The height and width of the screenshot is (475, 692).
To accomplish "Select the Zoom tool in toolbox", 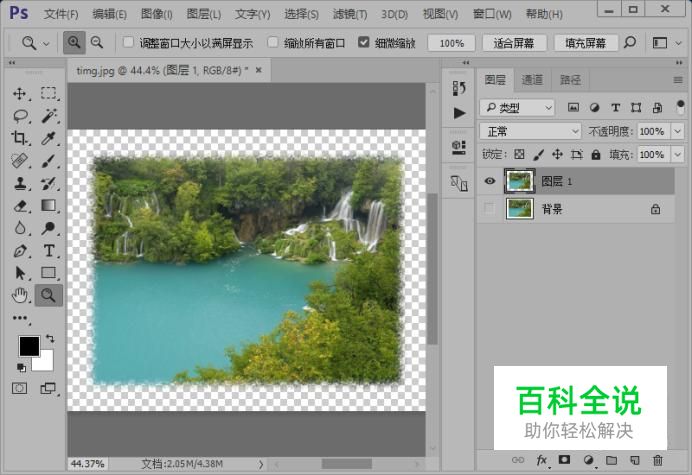I will point(49,295).
